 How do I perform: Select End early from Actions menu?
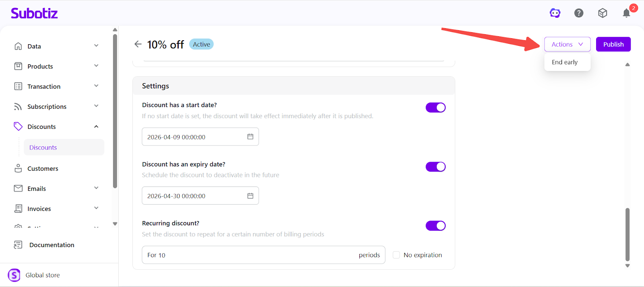pos(565,62)
